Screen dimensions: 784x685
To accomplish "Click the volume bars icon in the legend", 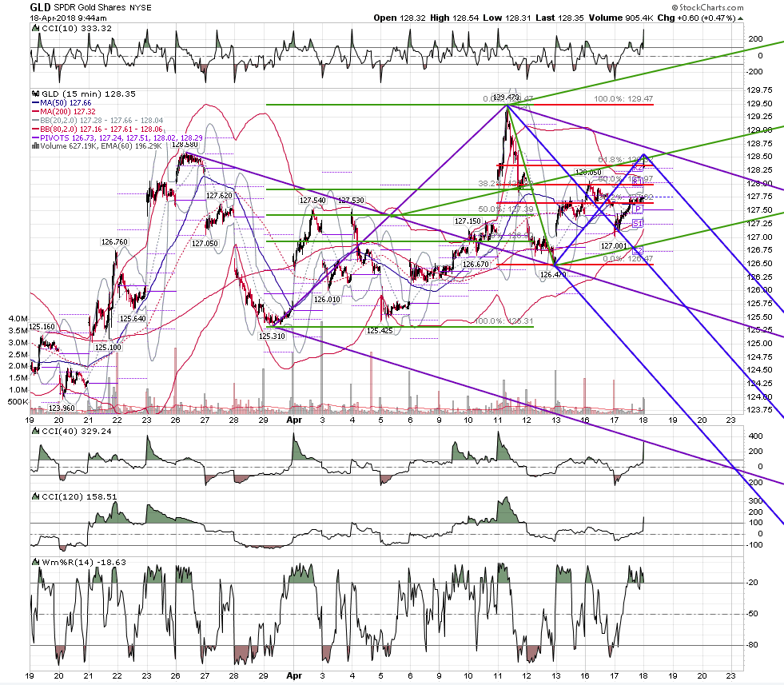I will 35,146.
